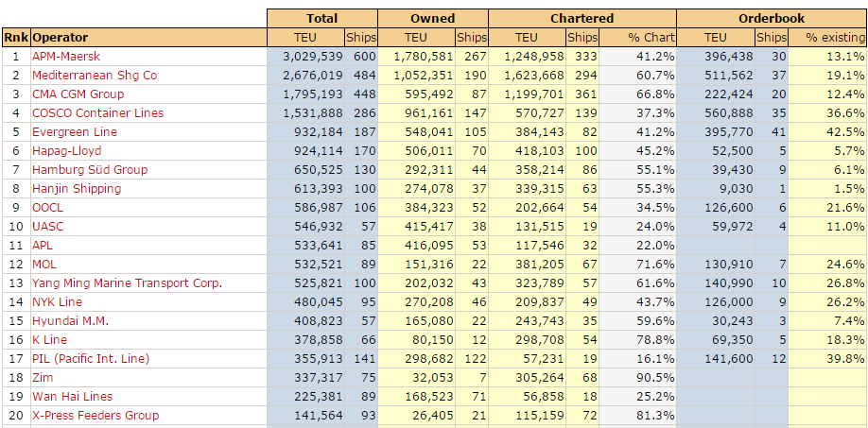Click MOL chartered percentage 71.6%

pyautogui.click(x=655, y=265)
